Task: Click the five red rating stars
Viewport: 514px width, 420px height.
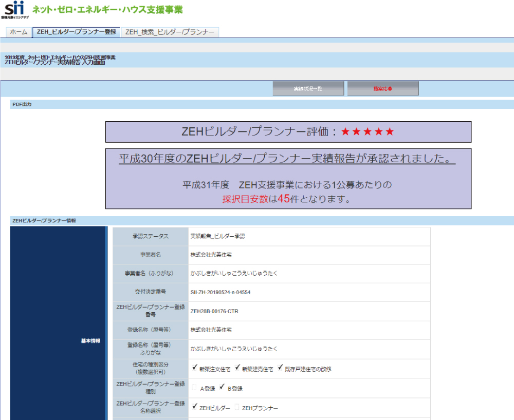Action: point(368,132)
